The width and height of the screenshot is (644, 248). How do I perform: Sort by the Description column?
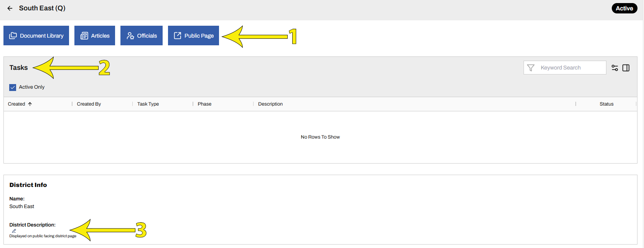click(270, 104)
